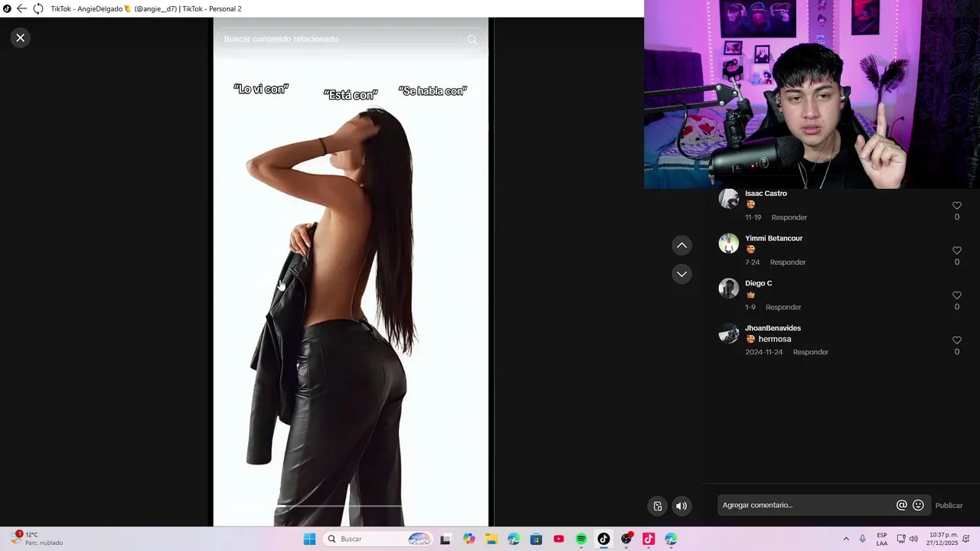Open Diego C's profile name
The height and width of the screenshot is (551, 980).
tap(758, 283)
